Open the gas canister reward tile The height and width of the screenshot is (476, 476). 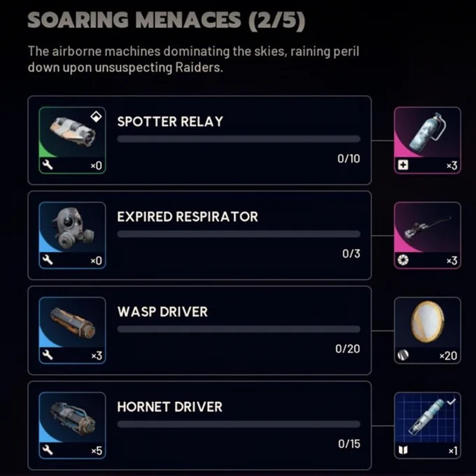click(428, 140)
